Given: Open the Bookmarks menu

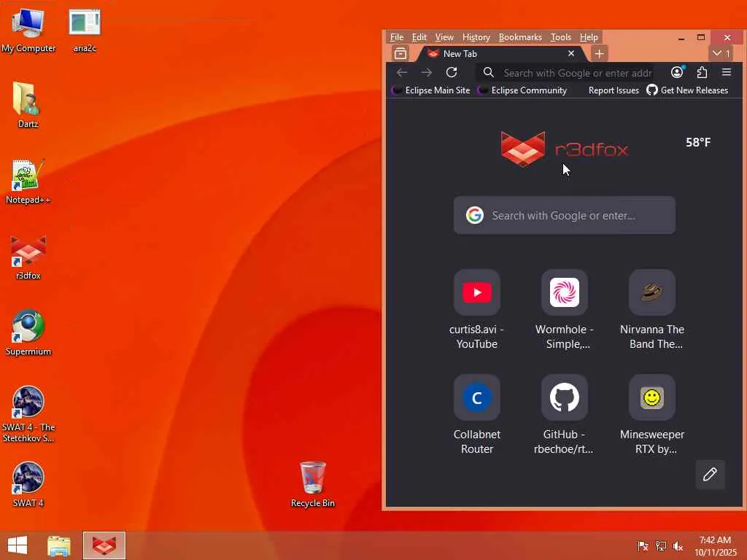Looking at the screenshot, I should (519, 37).
